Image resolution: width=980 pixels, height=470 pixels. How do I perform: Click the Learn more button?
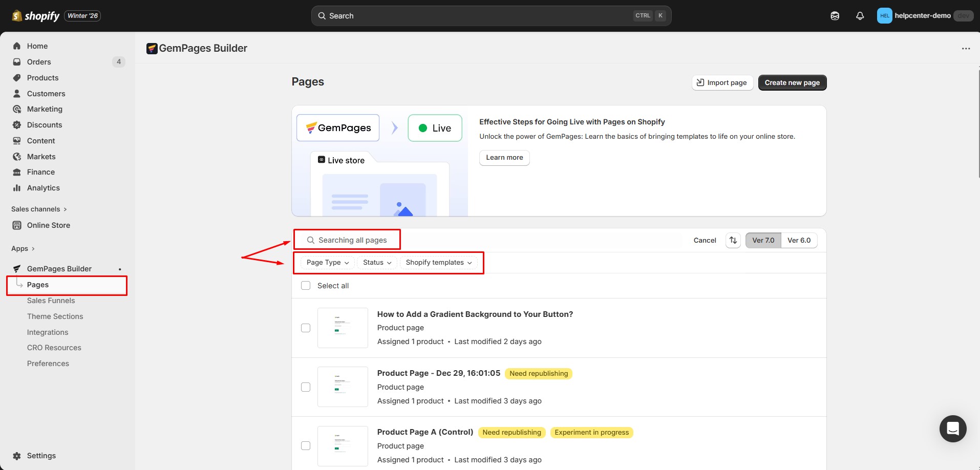tap(504, 158)
